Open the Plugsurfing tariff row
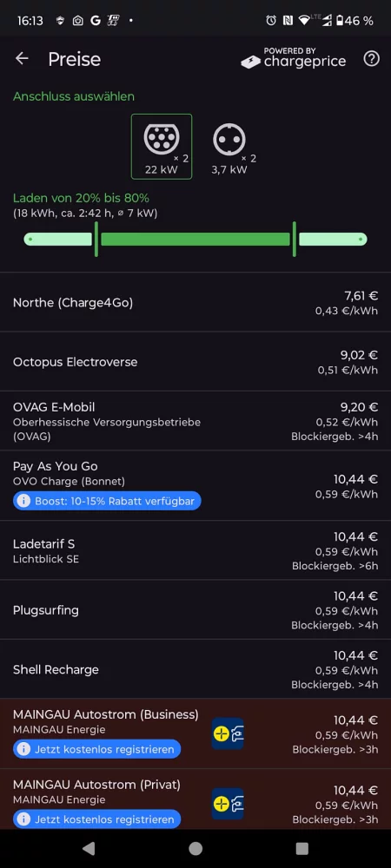Viewport: 391px width, 868px height. tap(195, 610)
